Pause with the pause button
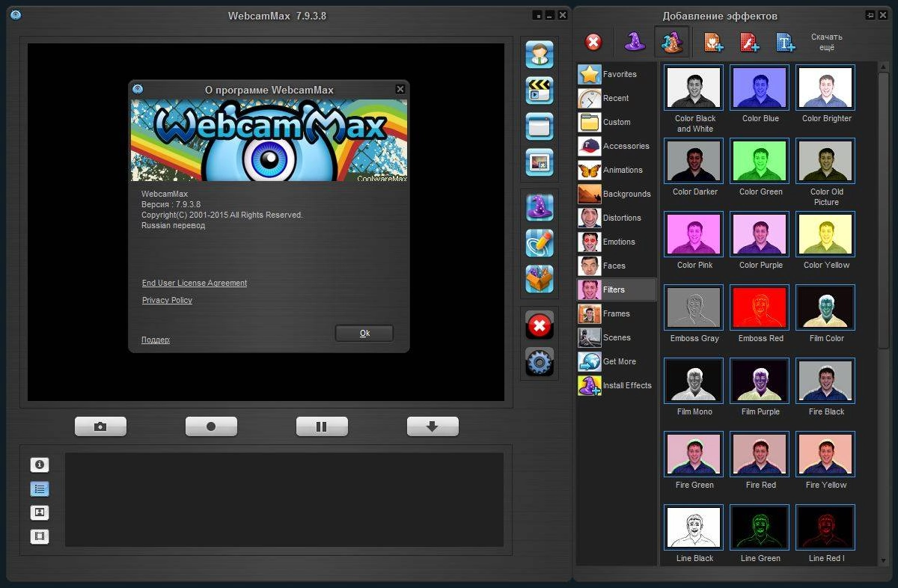Viewport: 898px width, 588px height. [x=322, y=426]
